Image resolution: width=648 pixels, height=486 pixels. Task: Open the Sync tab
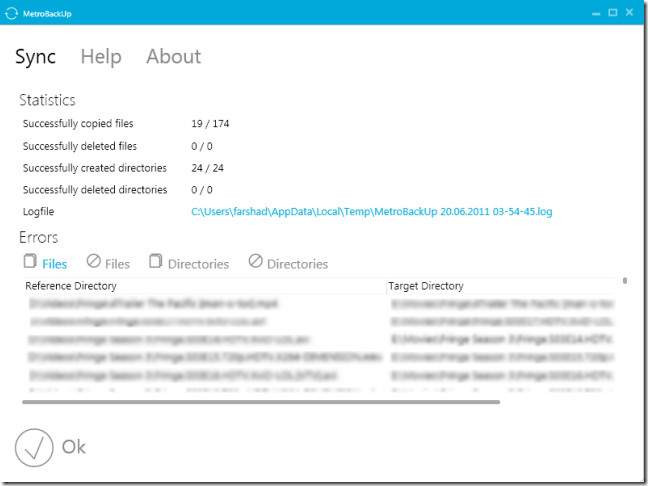click(x=36, y=57)
